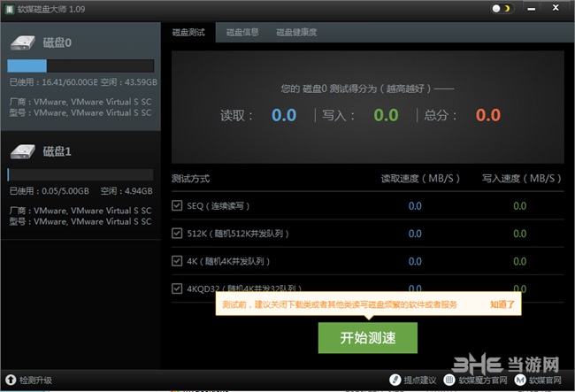This screenshot has width=575, height=392.
Task: Click 512K row read speed value
Action: click(415, 234)
